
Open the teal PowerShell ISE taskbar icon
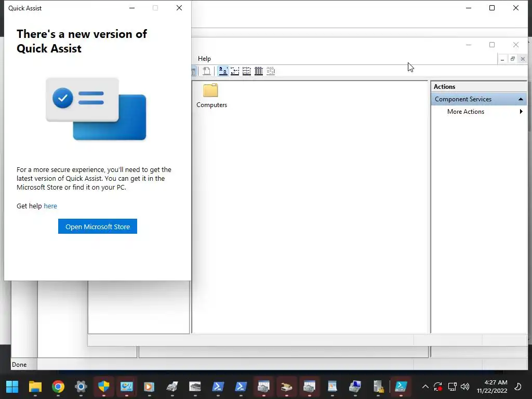pyautogui.click(x=401, y=387)
